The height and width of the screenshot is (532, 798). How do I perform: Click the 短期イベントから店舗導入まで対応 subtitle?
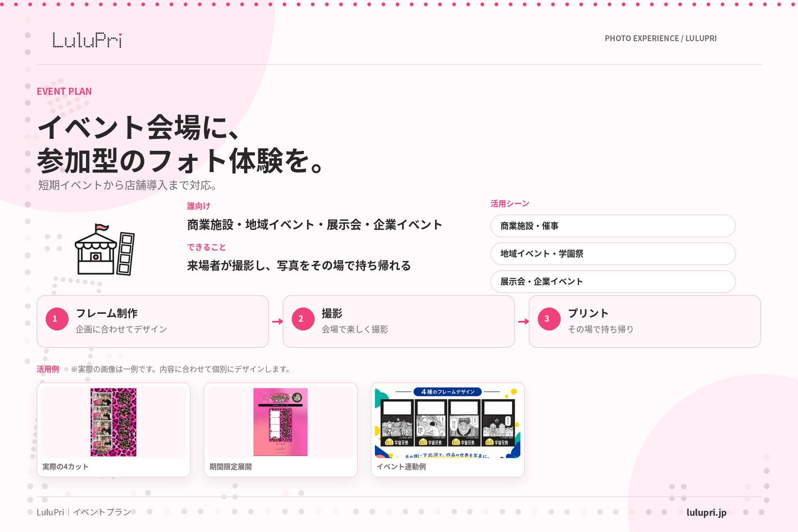[x=128, y=185]
